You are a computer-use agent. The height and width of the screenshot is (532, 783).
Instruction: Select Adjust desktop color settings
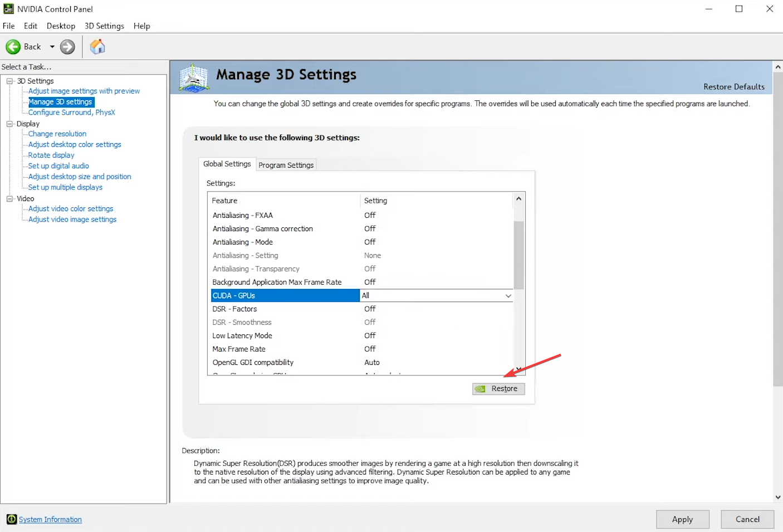click(75, 144)
